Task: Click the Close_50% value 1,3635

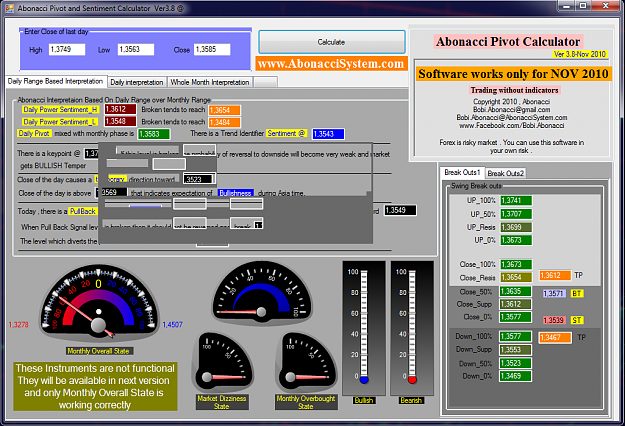Action: 516,291
